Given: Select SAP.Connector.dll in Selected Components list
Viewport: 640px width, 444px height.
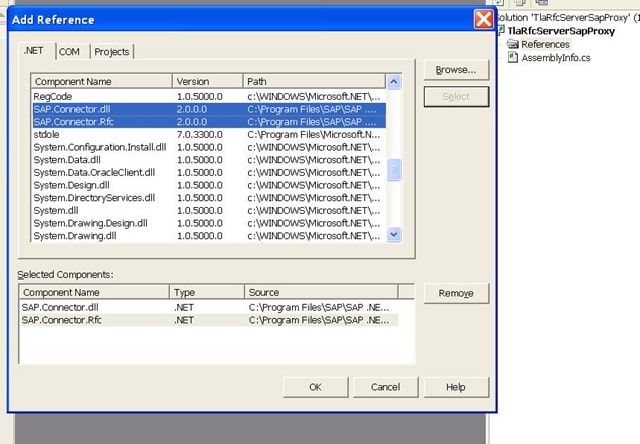Looking at the screenshot, I should click(x=209, y=307).
